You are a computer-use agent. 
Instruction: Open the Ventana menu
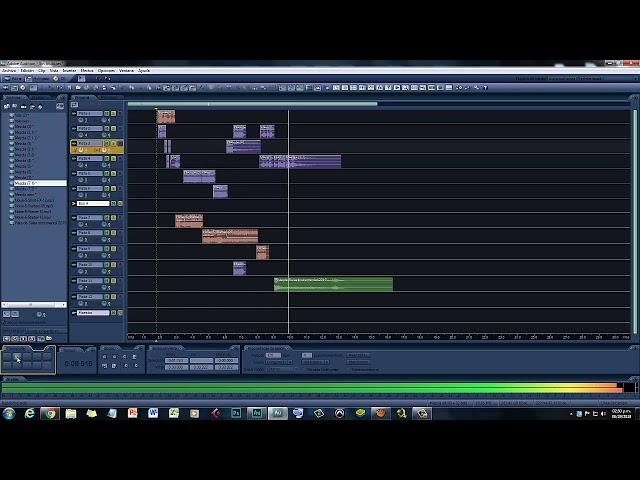pos(126,71)
